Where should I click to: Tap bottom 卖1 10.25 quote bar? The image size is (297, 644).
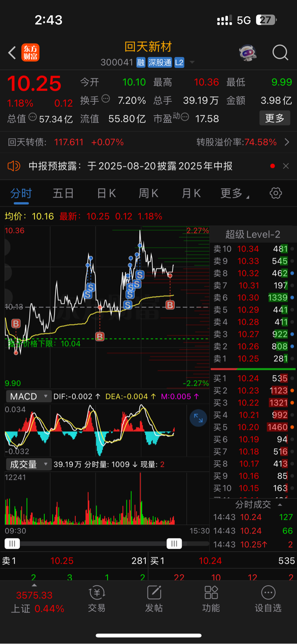[74, 561]
